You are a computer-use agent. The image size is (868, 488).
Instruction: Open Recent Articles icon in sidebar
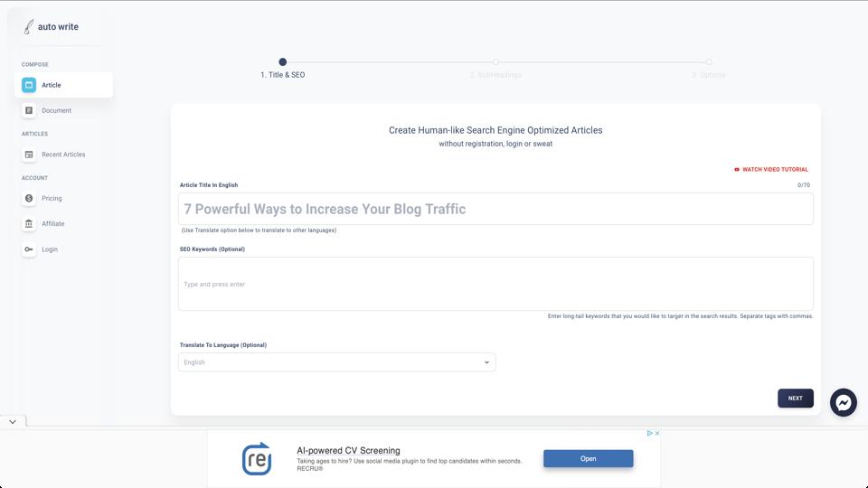pos(29,155)
